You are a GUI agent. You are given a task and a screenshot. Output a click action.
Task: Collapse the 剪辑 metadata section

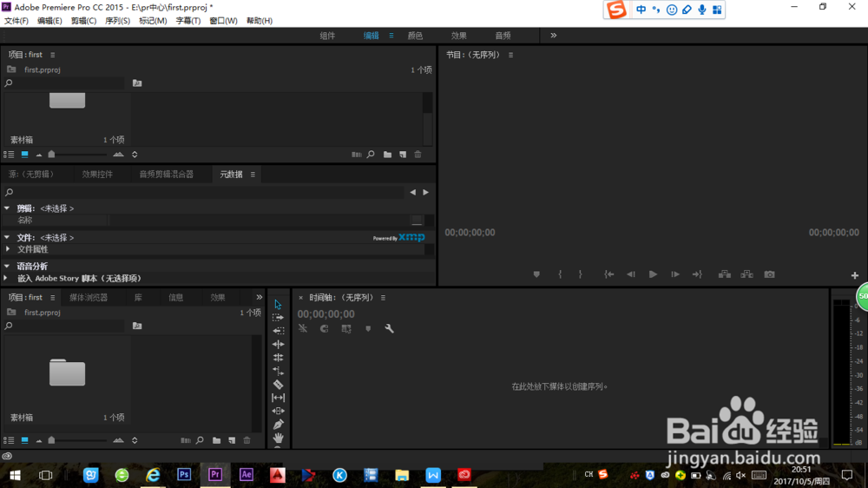(x=7, y=208)
